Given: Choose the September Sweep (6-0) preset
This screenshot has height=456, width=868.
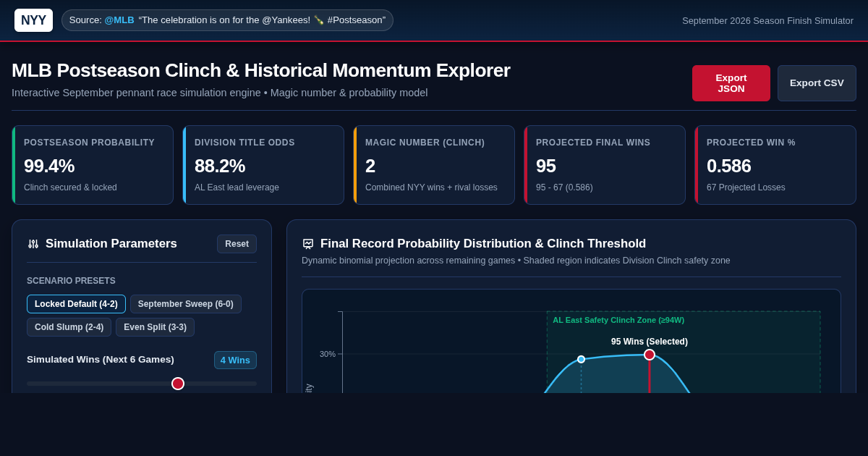Looking at the screenshot, I should (x=186, y=304).
